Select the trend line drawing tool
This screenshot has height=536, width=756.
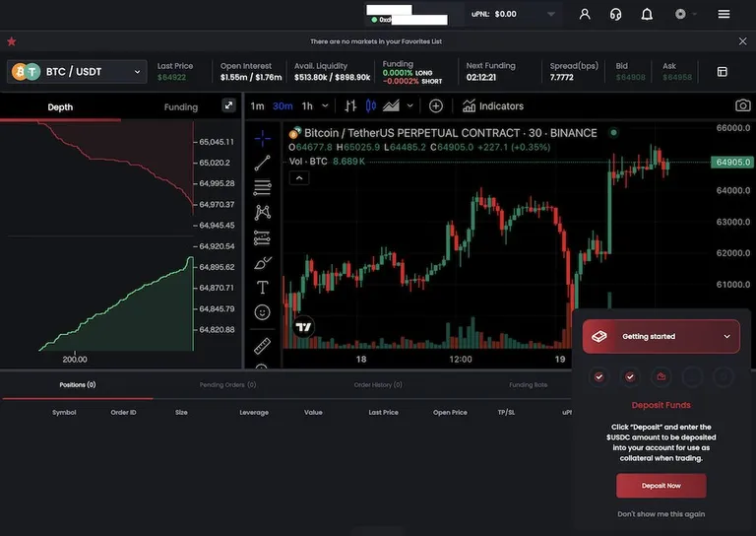coord(262,164)
